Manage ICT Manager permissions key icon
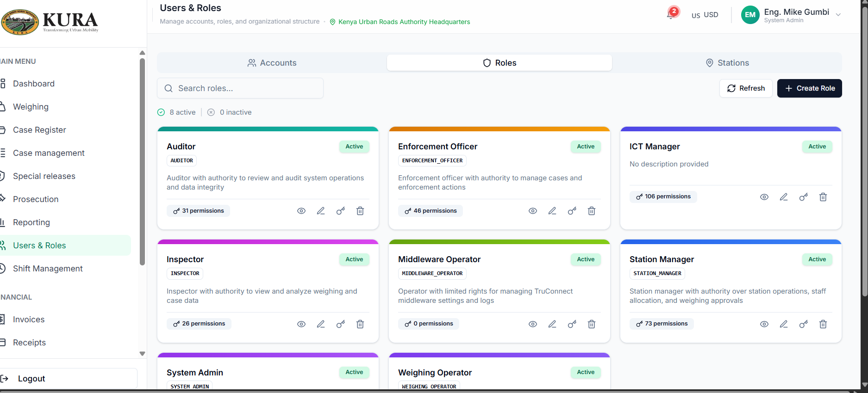This screenshot has height=393, width=868. pyautogui.click(x=804, y=197)
